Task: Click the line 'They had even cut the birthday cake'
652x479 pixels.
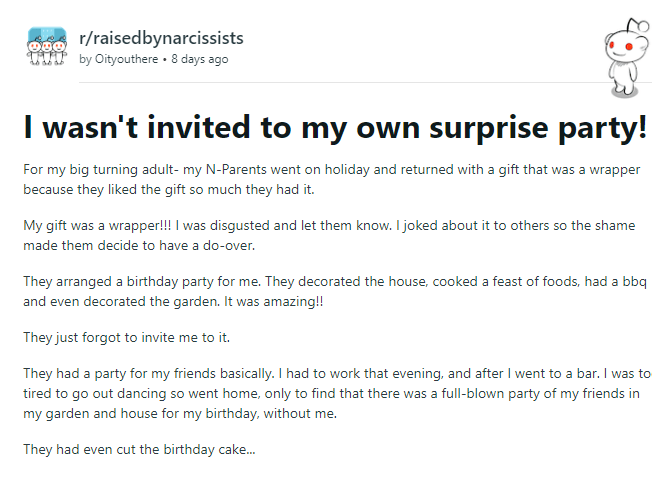Action: [139, 449]
